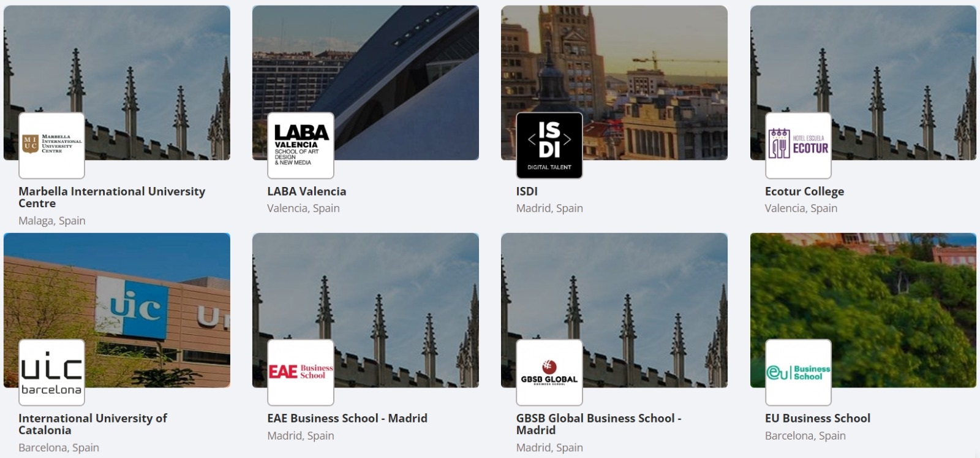980x458 pixels.
Task: Open GBSB Global Business School - Madrid link
Action: (x=598, y=424)
